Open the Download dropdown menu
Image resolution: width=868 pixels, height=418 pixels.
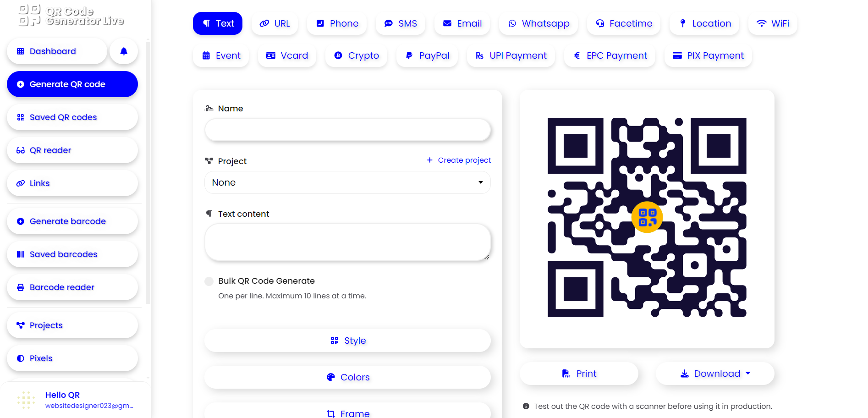coord(715,374)
